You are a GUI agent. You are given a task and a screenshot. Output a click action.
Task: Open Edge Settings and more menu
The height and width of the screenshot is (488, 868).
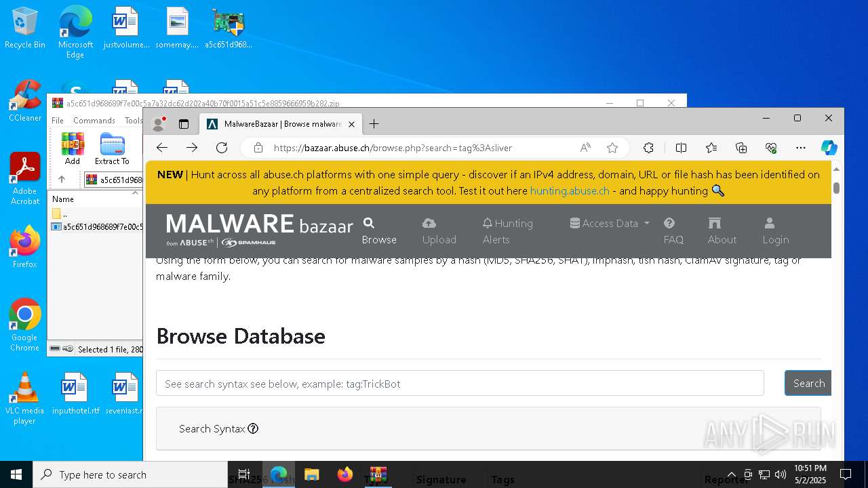point(801,148)
